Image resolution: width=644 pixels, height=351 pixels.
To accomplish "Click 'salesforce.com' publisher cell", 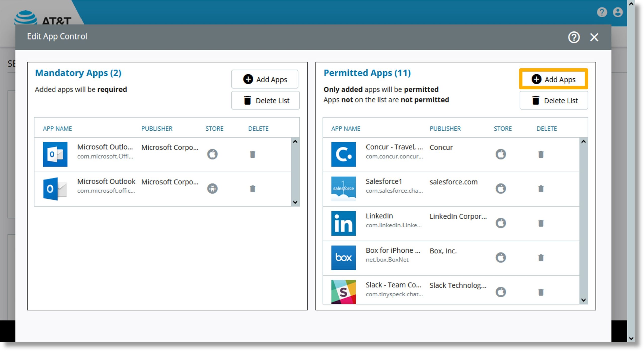I will pyautogui.click(x=454, y=182).
